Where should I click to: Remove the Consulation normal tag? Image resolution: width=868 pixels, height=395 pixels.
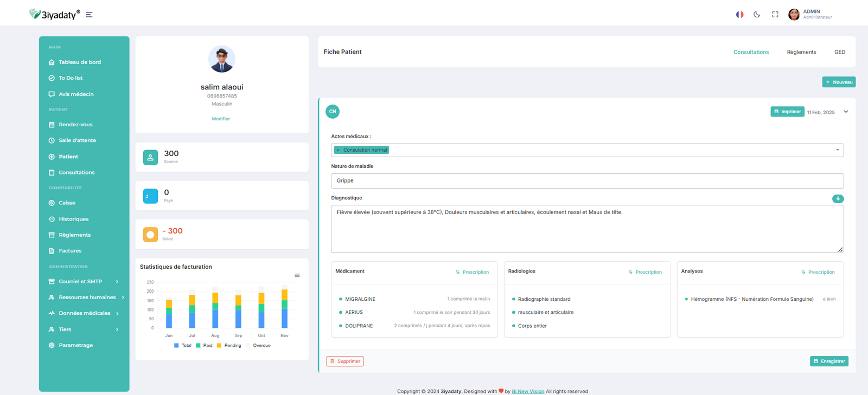[337, 150]
